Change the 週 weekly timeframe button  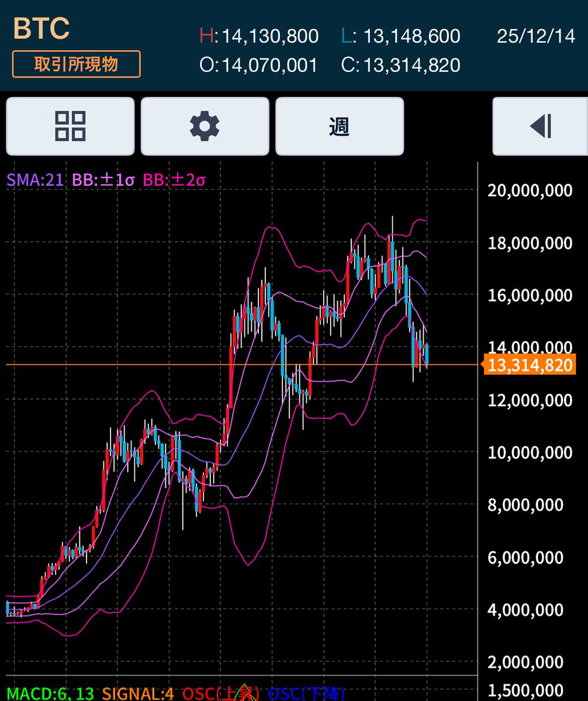pos(340,126)
